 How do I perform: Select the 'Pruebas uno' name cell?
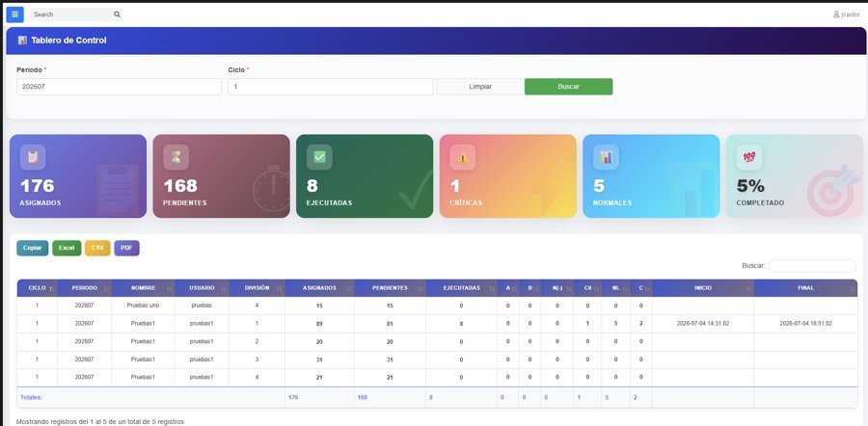[x=143, y=306]
